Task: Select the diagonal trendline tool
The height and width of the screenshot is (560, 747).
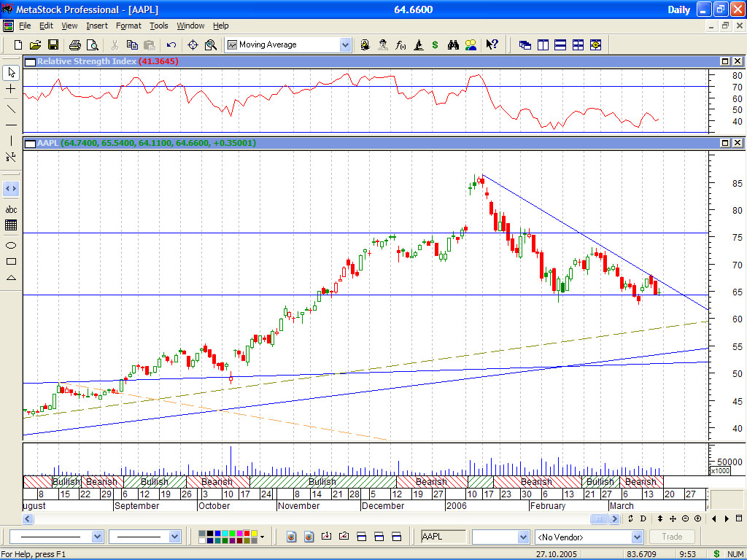Action: pyautogui.click(x=12, y=109)
